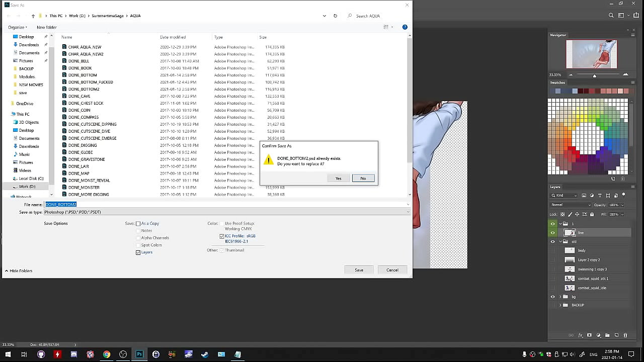Open the layer style fx menu
644x362 pixels.
[x=580, y=335]
